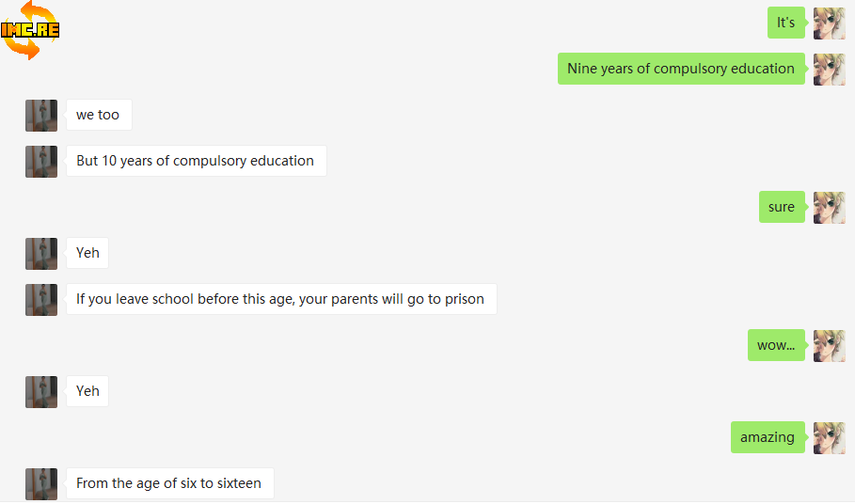The height and width of the screenshot is (504, 855).
Task: Click the avatar beside "we too" message
Action: (41, 116)
